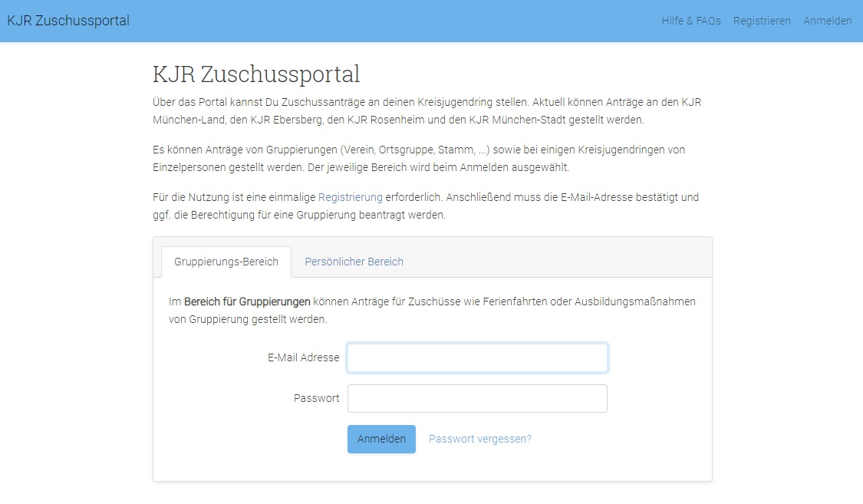Screen dimensions: 863x504
Task: Click the bold Bereich für Gruppierungen text
Action: point(247,301)
